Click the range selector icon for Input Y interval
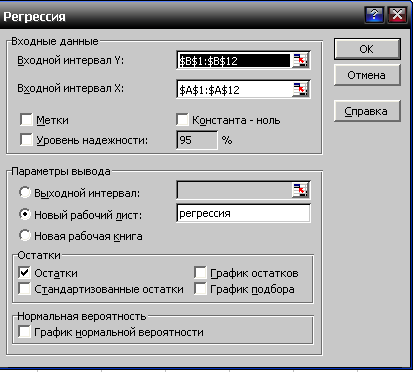This screenshot has width=413, height=372. [x=300, y=60]
